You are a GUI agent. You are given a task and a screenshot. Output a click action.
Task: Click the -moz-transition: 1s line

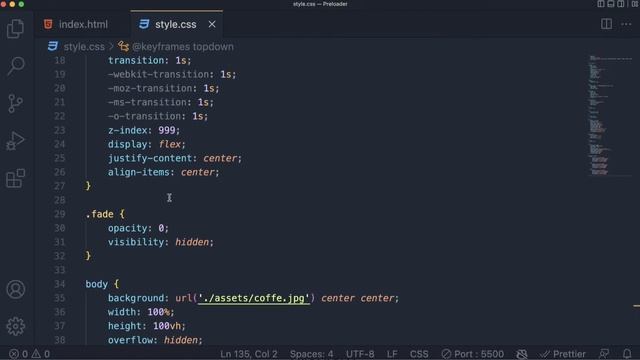point(163,88)
